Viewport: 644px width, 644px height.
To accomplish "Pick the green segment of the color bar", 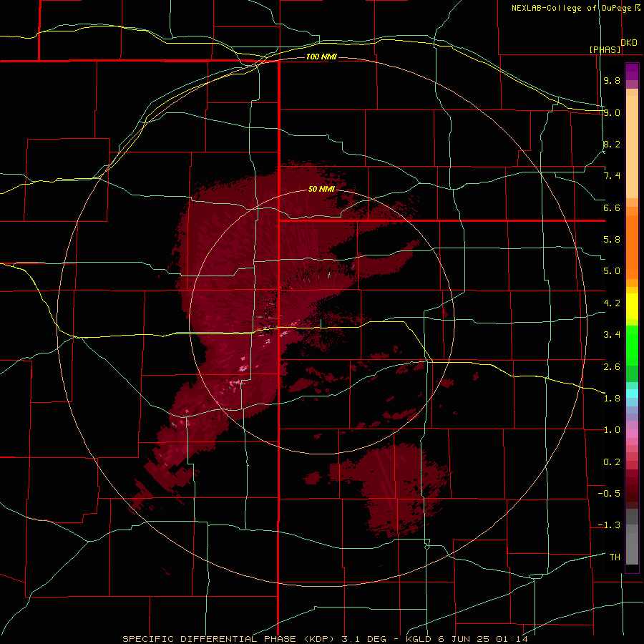I will 632,346.
